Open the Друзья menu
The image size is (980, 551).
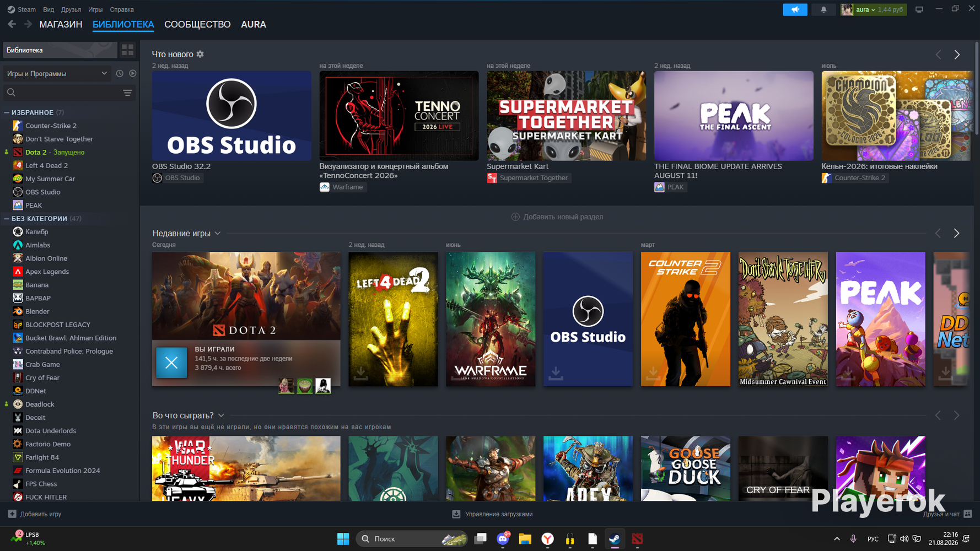pos(71,9)
